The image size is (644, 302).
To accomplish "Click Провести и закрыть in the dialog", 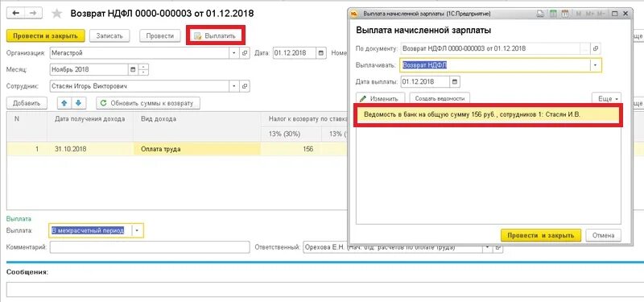I will pos(541,235).
